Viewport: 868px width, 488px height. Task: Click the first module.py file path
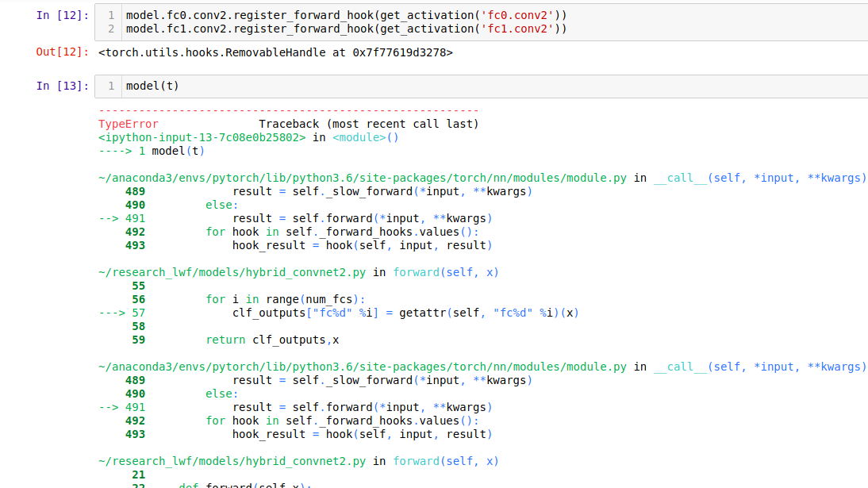(x=362, y=178)
